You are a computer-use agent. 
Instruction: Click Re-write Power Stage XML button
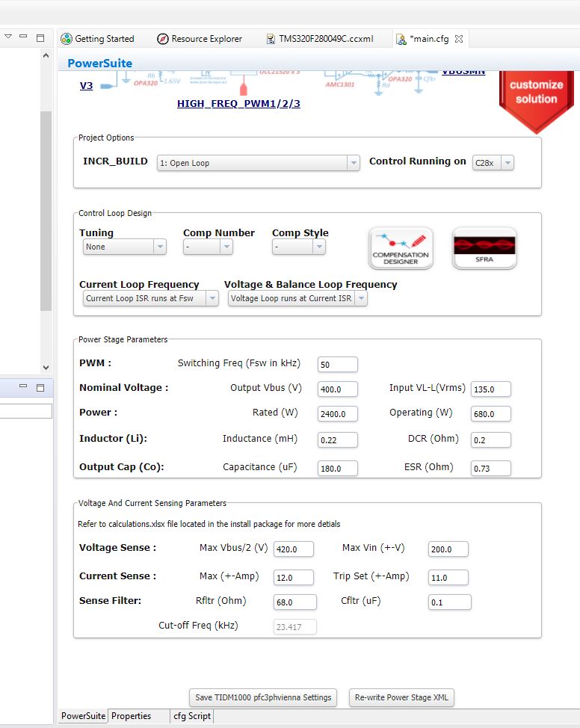tap(401, 697)
